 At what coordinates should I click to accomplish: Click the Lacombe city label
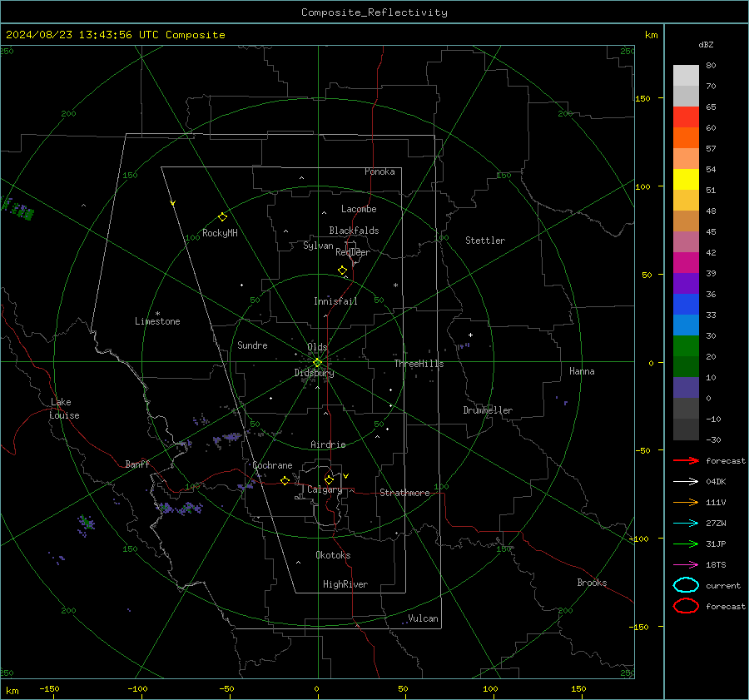[x=359, y=209]
